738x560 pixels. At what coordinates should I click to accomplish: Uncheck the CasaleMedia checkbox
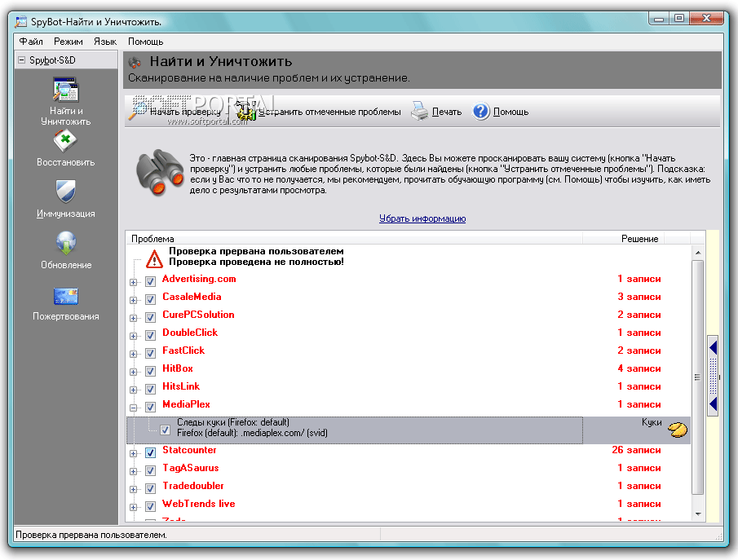[150, 299]
